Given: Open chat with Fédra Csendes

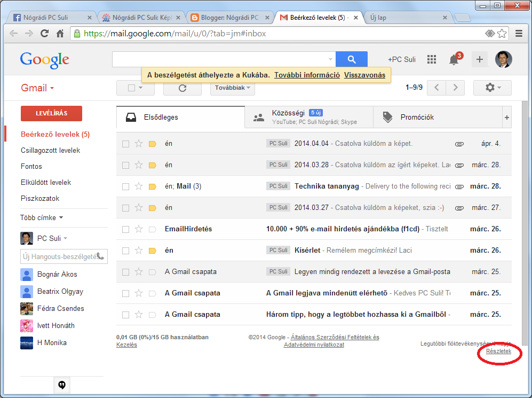Looking at the screenshot, I should click(61, 308).
